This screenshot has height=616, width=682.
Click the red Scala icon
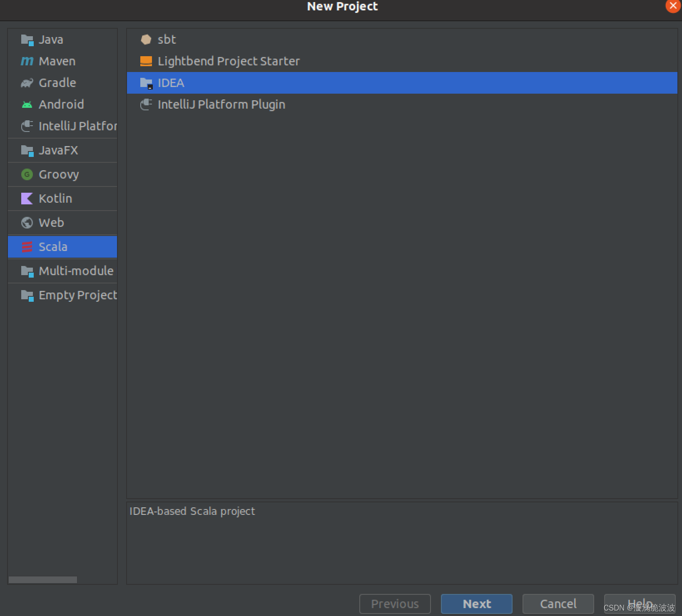click(27, 247)
